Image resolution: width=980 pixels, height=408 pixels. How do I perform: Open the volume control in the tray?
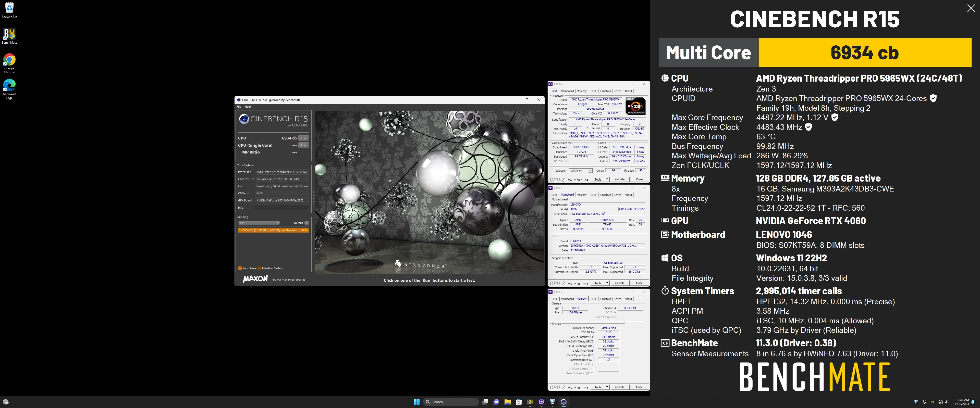947,402
